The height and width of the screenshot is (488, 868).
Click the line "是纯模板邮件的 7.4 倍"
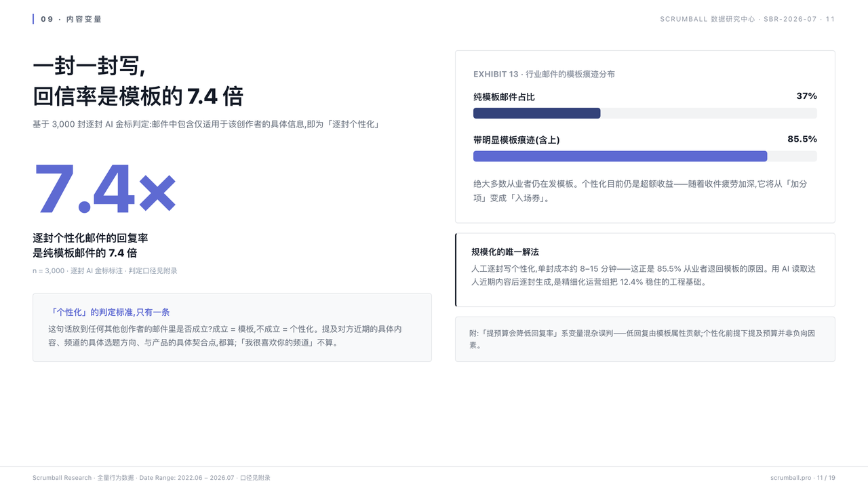click(85, 253)
